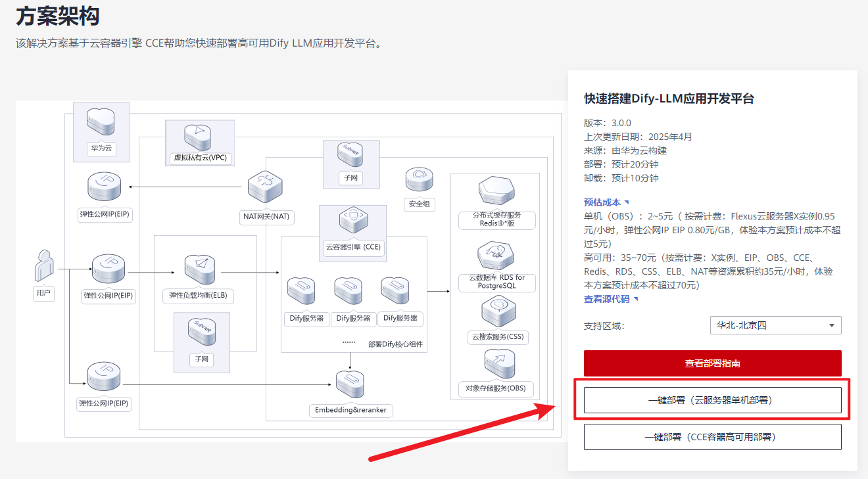Click 一键部署（云服务器单机部署） button
The image size is (868, 479).
click(713, 400)
